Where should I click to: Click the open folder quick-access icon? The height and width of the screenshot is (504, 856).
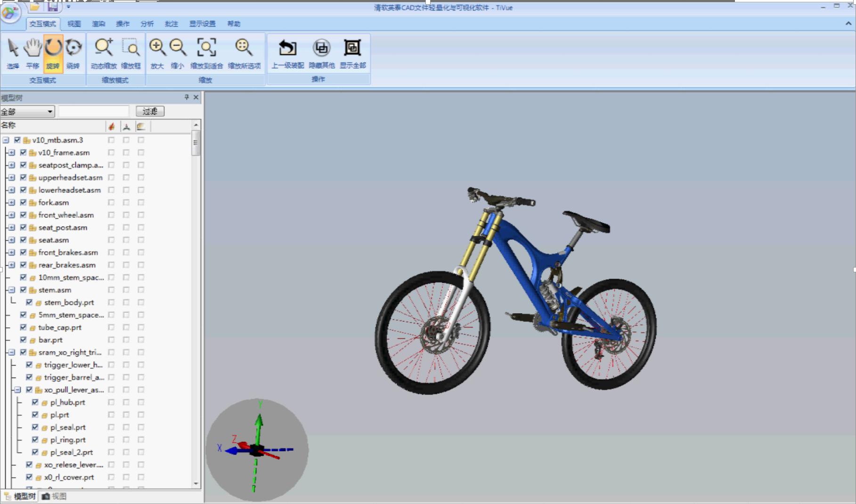click(x=34, y=7)
